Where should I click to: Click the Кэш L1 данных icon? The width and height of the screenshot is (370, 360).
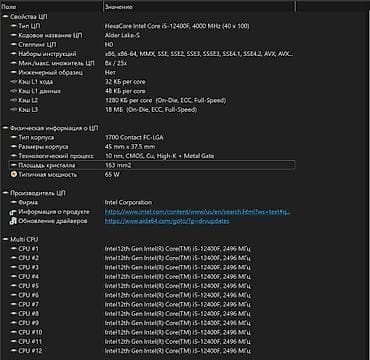point(14,91)
